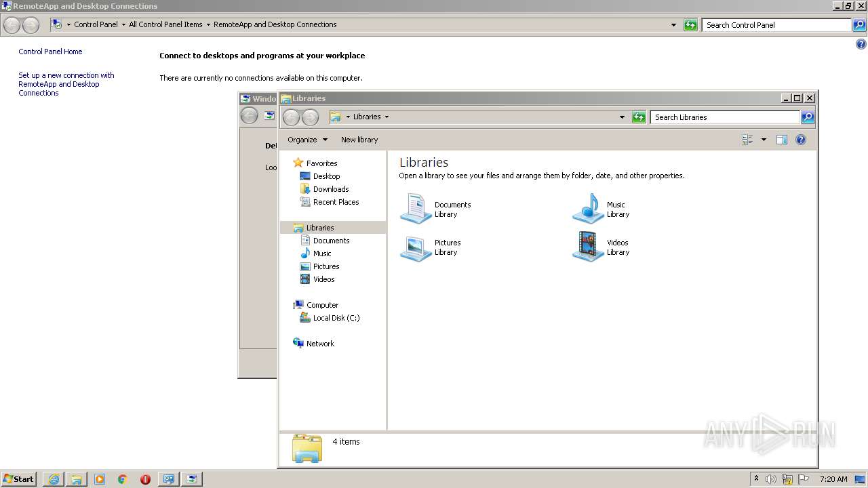This screenshot has height=488, width=868.
Task: Click Control Panel breadcrumb in address bar
Action: [96, 24]
